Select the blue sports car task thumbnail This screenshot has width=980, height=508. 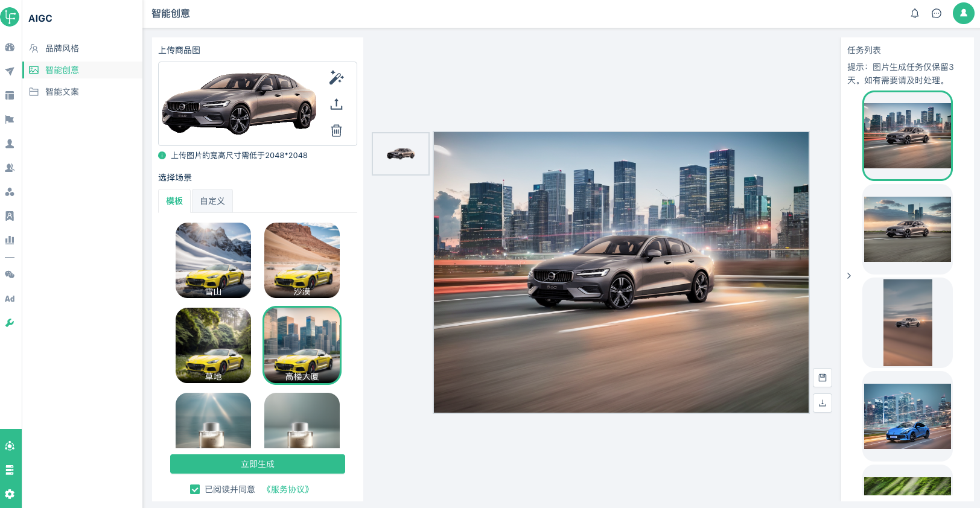[907, 416]
